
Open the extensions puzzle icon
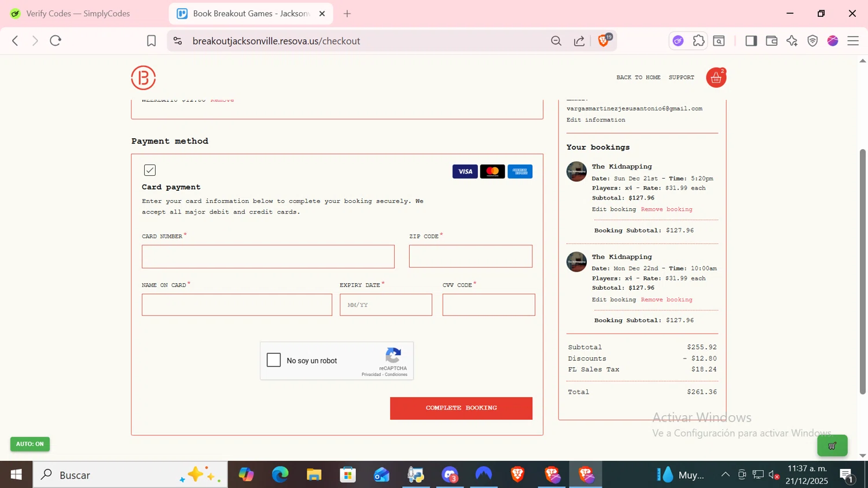(x=698, y=41)
